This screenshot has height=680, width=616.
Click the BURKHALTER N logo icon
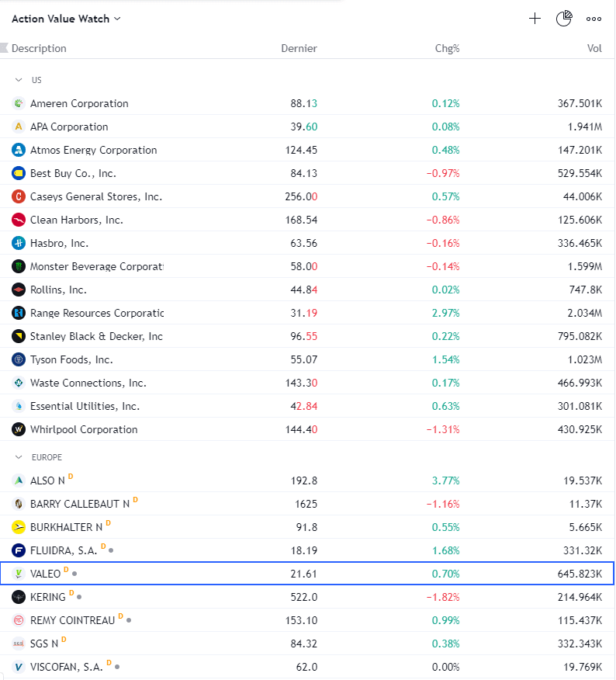[18, 527]
